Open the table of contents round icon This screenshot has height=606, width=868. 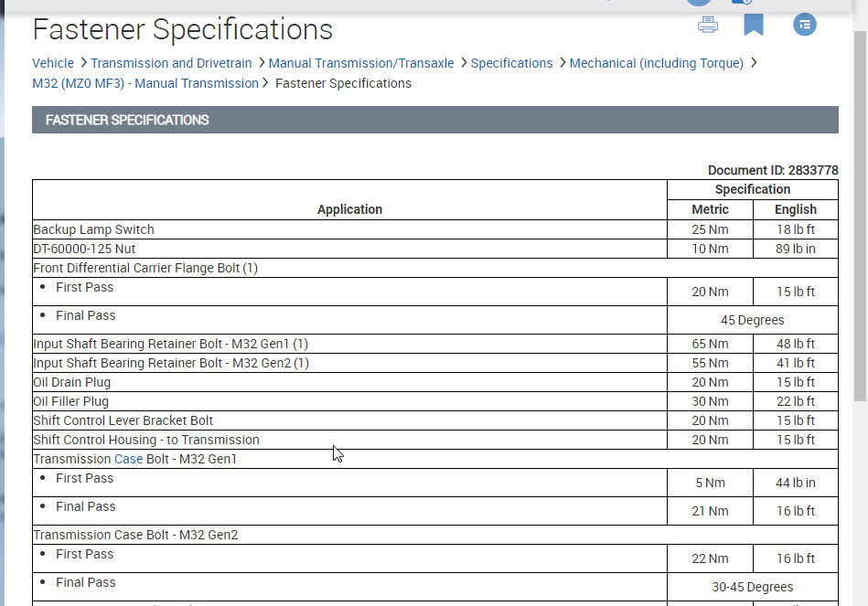tap(804, 25)
